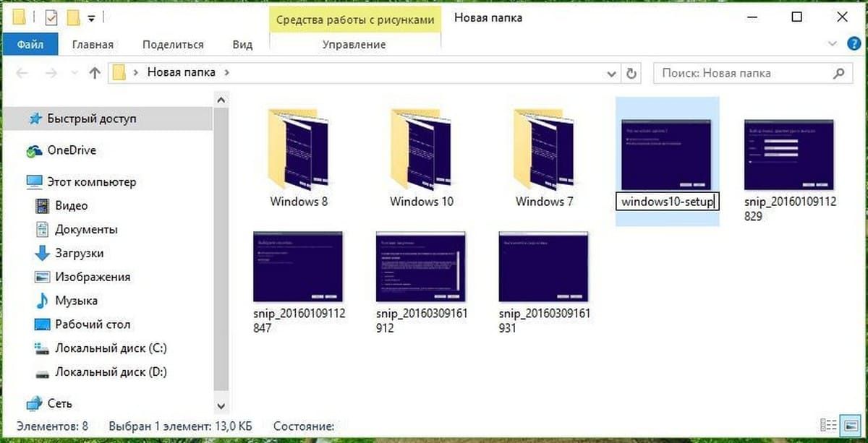Click the Сеть network icon
The width and height of the screenshot is (868, 443).
coord(34,404)
